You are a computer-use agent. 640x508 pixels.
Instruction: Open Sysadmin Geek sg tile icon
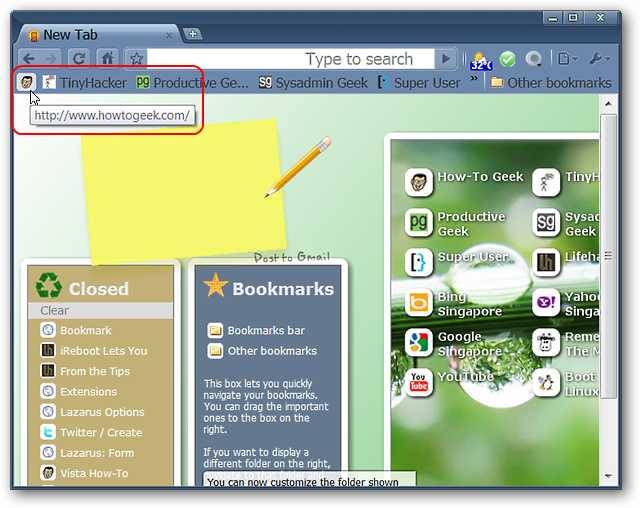click(546, 222)
